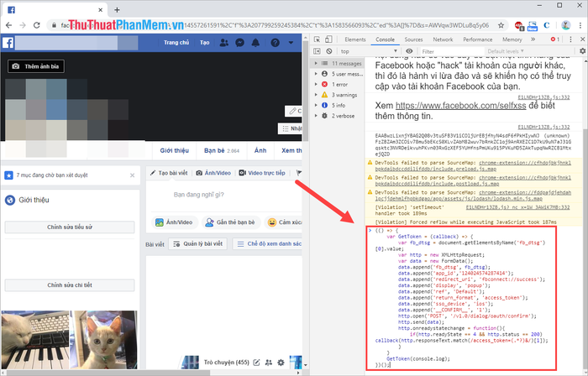Viewport: 588px width, 376px height.
Task: Open Facebook notifications bell
Action: [x=255, y=43]
